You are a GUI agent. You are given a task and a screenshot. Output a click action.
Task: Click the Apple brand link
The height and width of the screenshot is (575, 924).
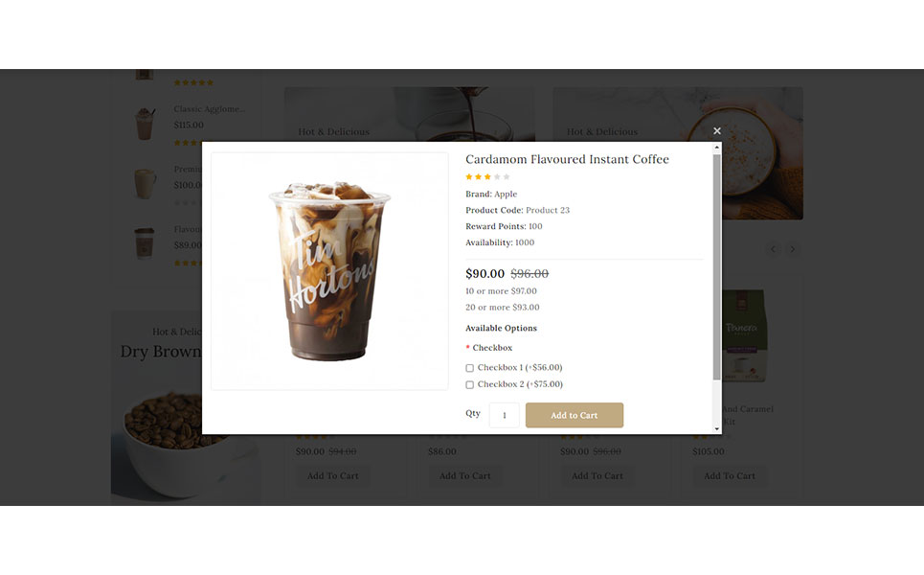pos(506,194)
